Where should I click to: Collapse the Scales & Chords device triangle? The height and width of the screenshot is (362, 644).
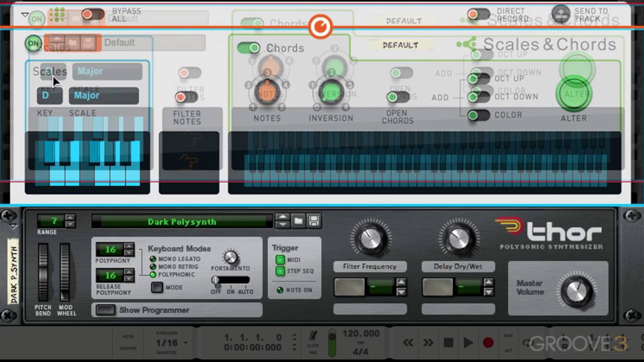pyautogui.click(x=25, y=15)
